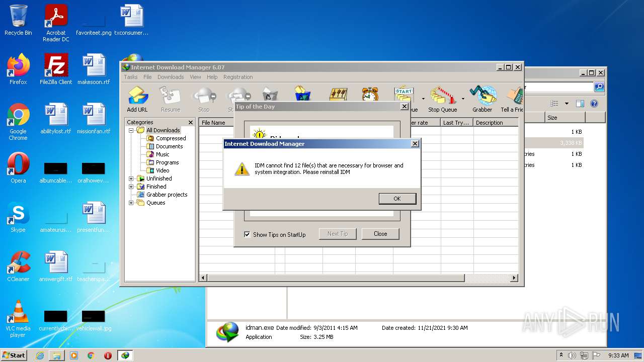The image size is (644, 362).
Task: Open IDM Options mixer-board toolbar icon
Action: coord(338,95)
